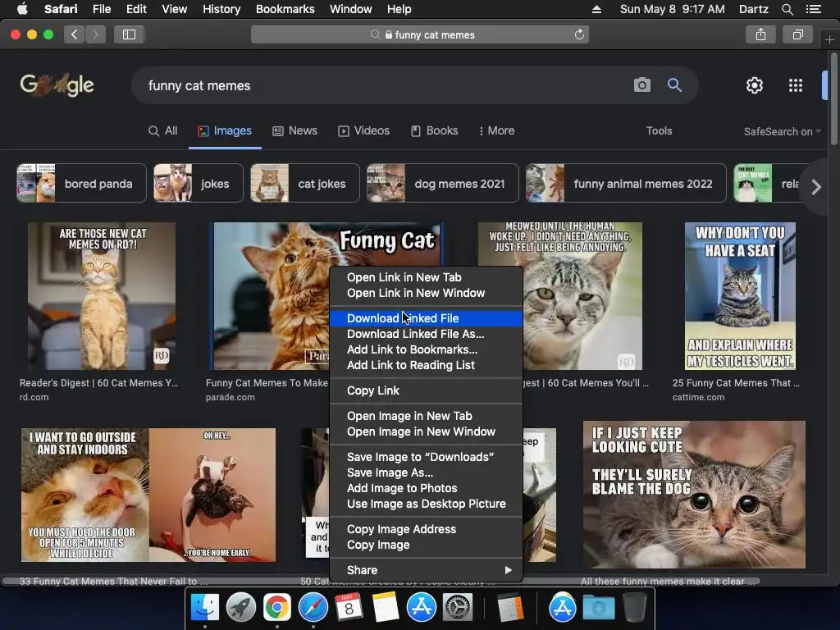Image resolution: width=840 pixels, height=630 pixels.
Task: Search by image with the camera icon
Action: tap(641, 85)
